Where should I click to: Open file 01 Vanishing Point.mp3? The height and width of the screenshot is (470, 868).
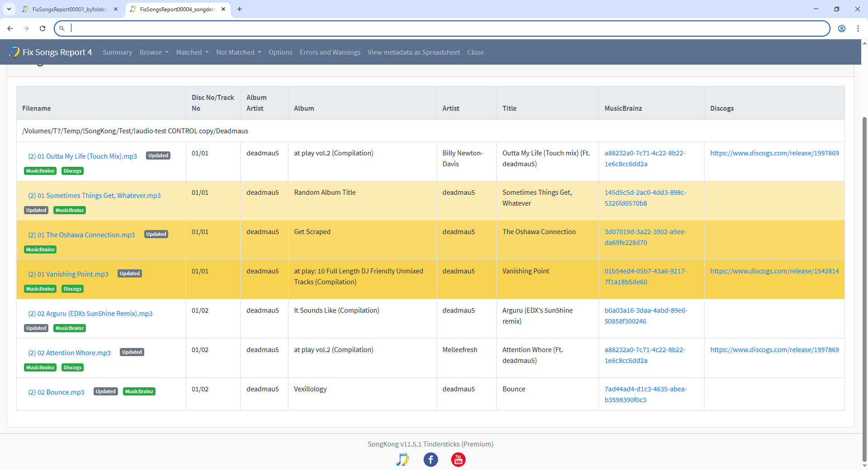coord(68,274)
